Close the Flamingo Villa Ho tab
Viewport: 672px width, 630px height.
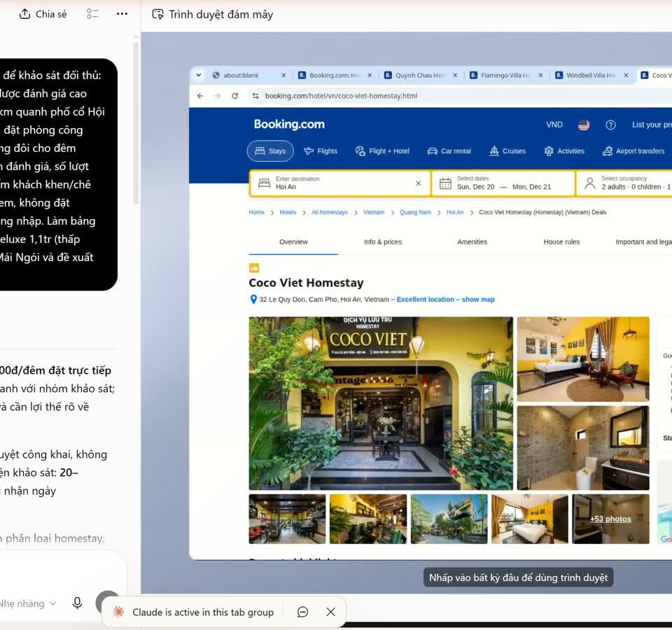pyautogui.click(x=540, y=75)
